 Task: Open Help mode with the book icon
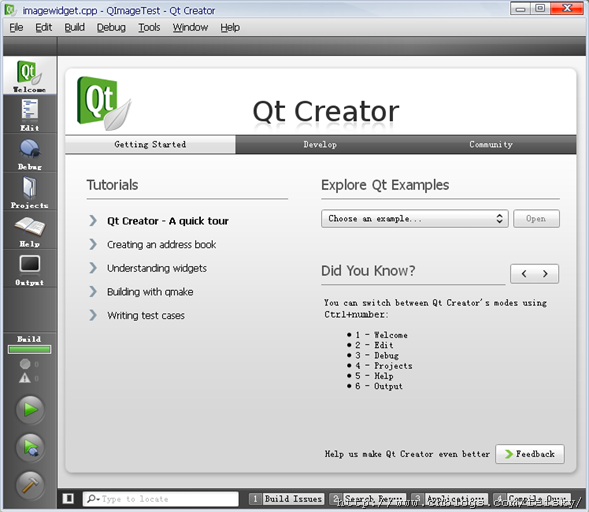tap(30, 230)
